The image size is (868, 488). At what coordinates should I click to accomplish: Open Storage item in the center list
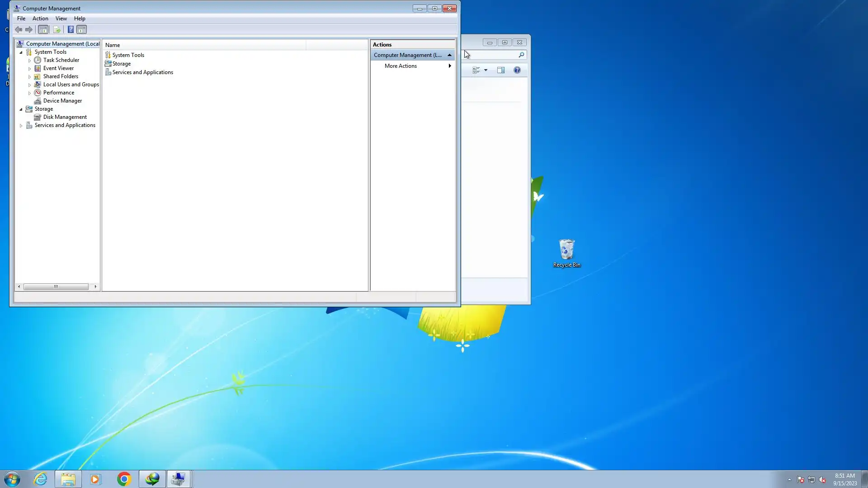(x=121, y=64)
